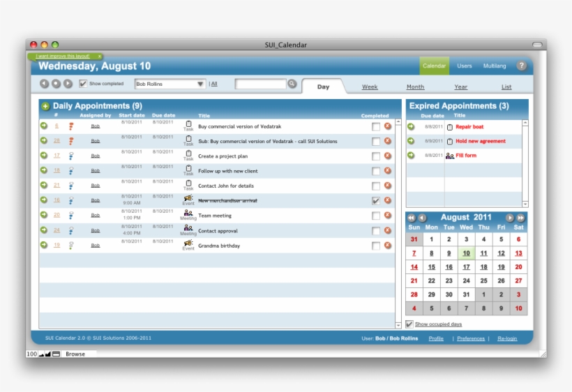Switch to the Month view tab
Image resolution: width=572 pixels, height=392 pixels.
[x=415, y=86]
